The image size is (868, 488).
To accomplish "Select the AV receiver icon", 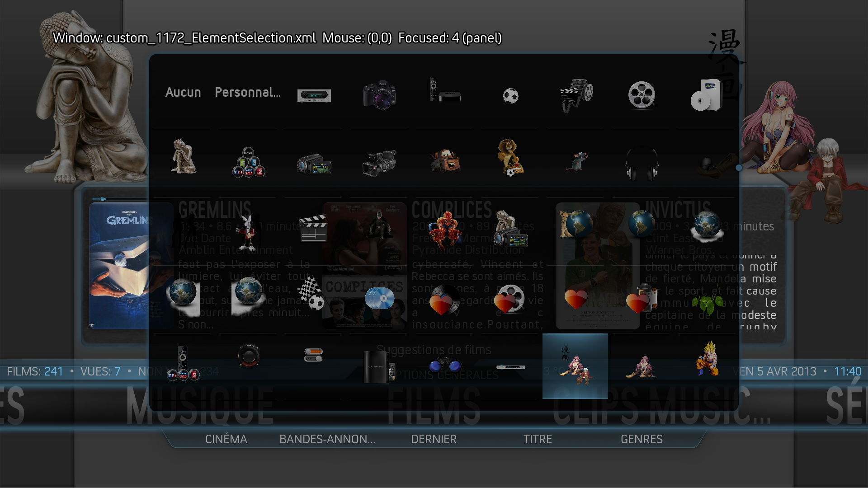I will [314, 95].
